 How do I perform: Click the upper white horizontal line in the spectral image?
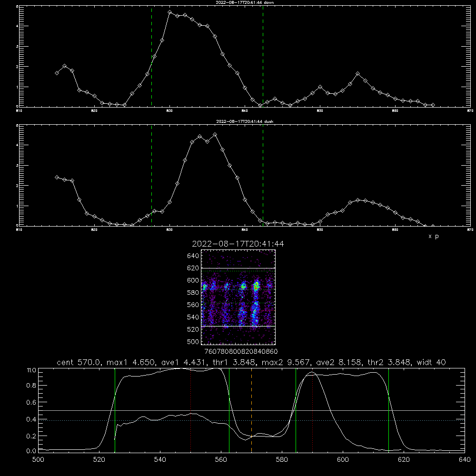[238, 268]
